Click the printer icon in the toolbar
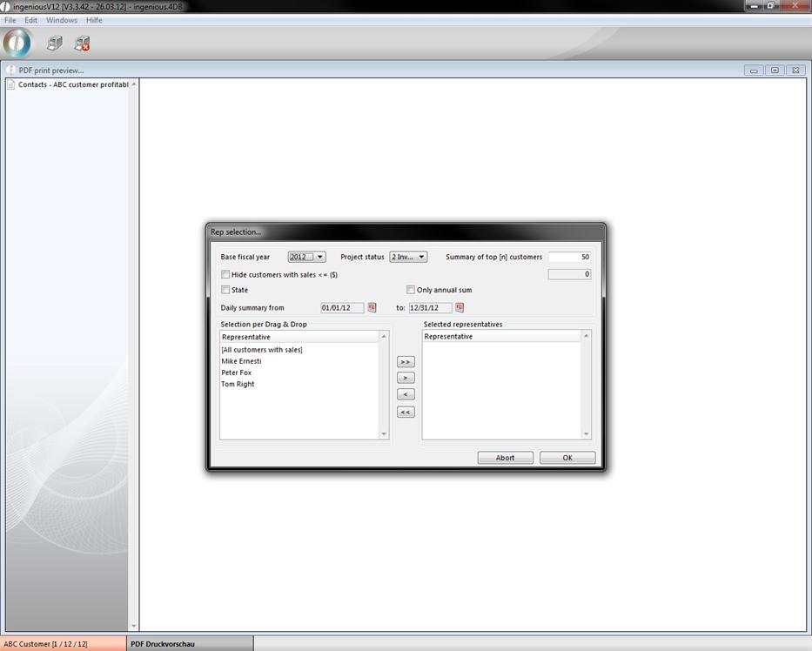The height and width of the screenshot is (651, 812). click(55, 43)
